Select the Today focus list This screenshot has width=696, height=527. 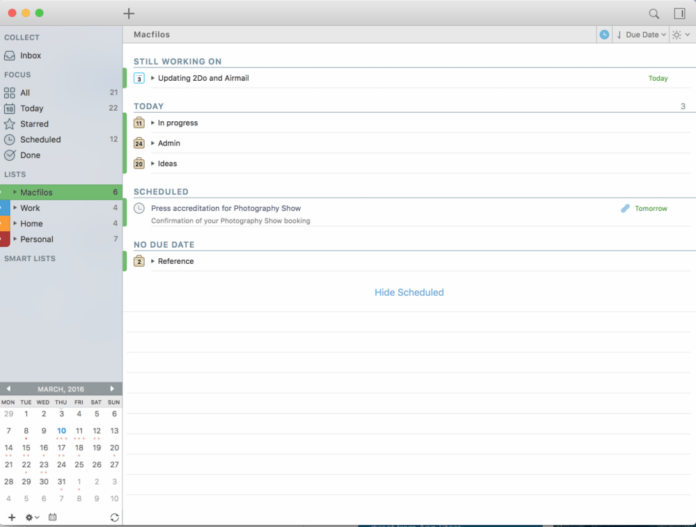31,108
